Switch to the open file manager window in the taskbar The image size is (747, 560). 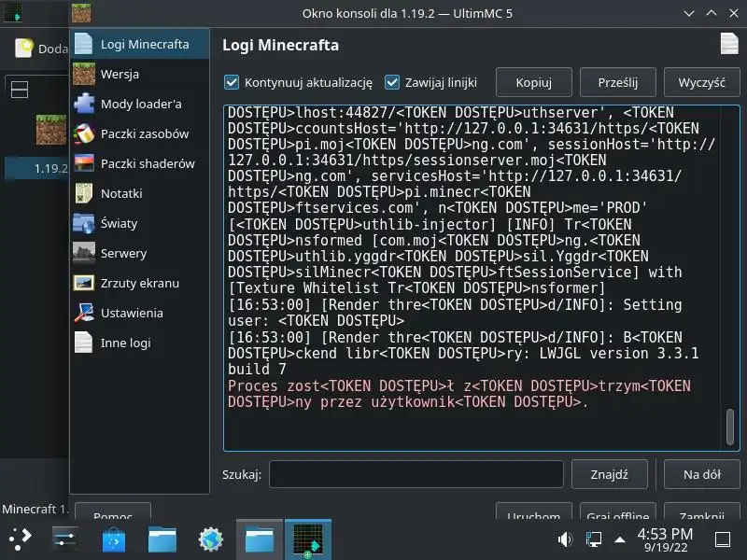[x=260, y=539]
